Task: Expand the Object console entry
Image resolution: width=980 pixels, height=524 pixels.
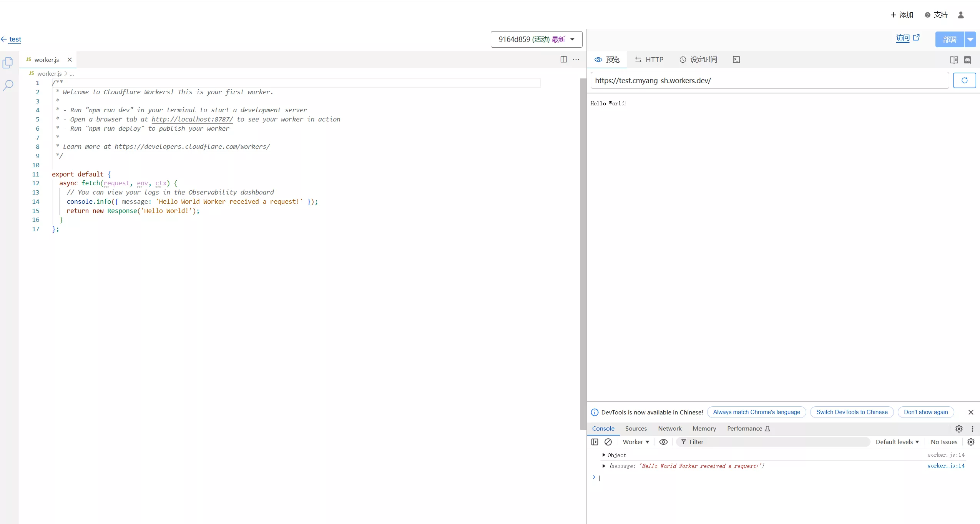Action: coord(604,455)
